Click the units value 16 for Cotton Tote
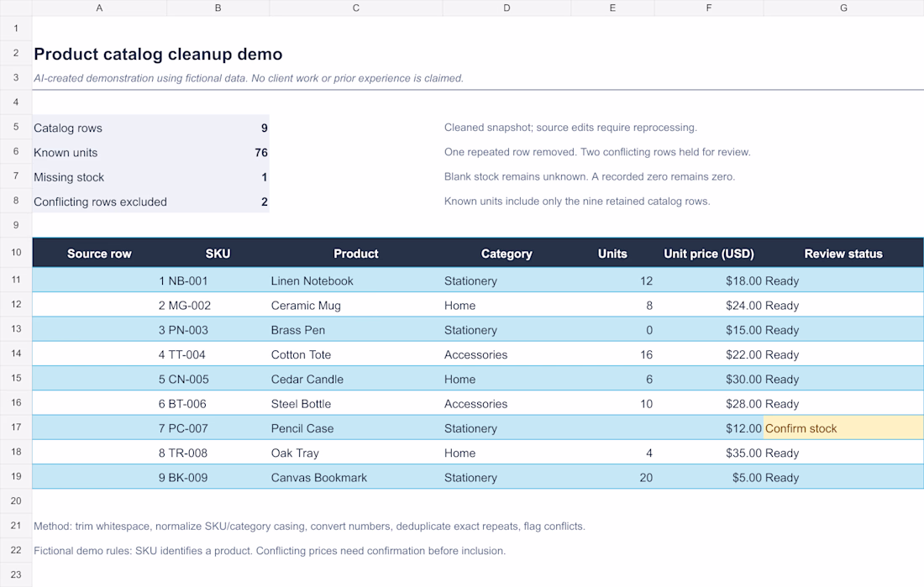The image size is (924, 587). pos(613,354)
